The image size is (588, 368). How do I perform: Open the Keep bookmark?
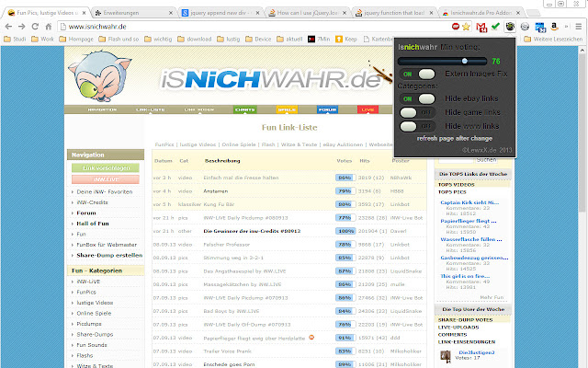[346, 39]
